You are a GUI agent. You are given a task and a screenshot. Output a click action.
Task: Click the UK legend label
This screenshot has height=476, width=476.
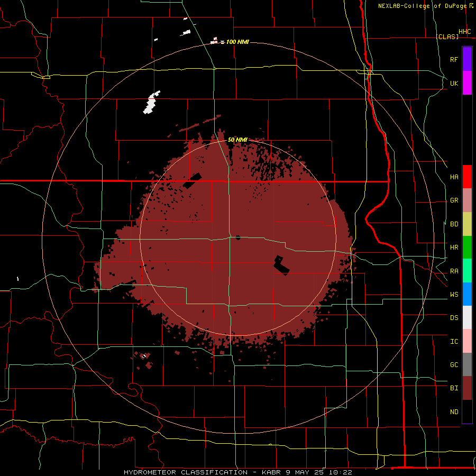454,83
